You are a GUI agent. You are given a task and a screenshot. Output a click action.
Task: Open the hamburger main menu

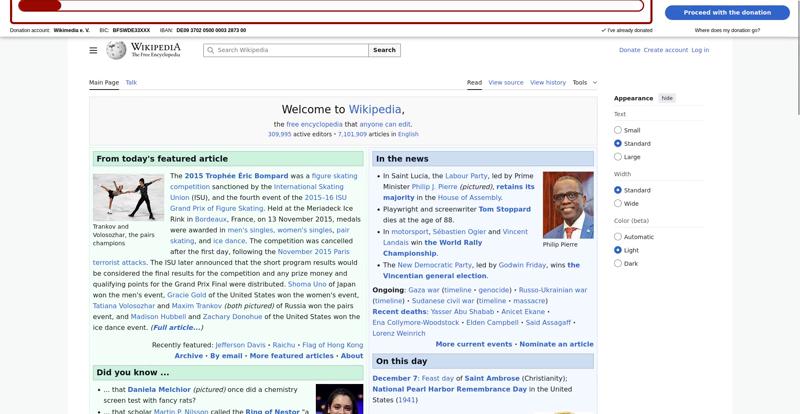pyautogui.click(x=93, y=50)
